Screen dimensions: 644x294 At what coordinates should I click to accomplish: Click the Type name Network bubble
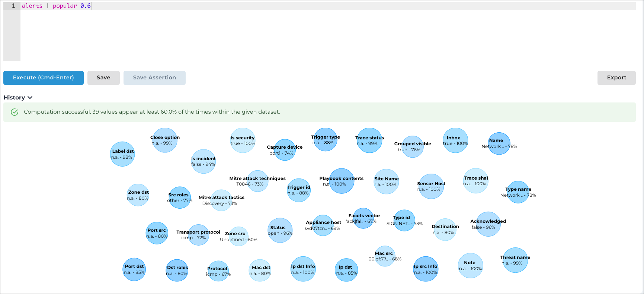point(518,192)
